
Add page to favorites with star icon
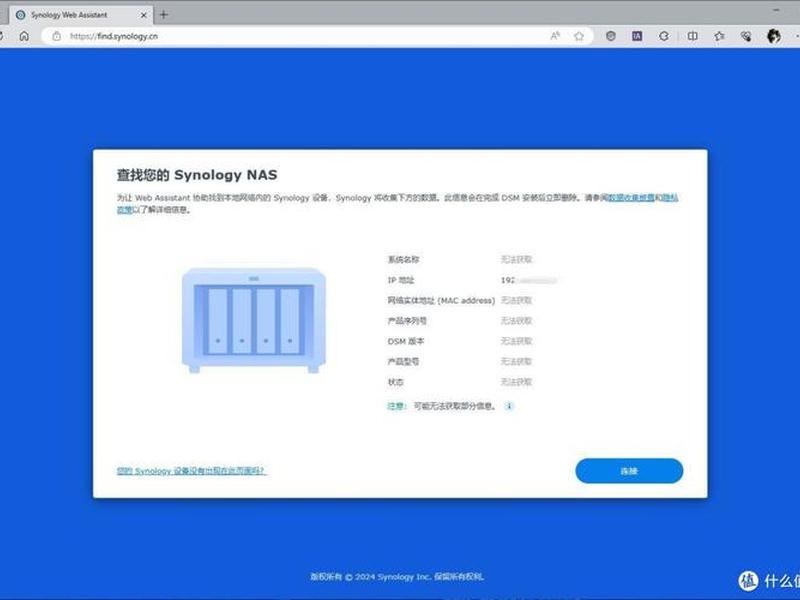(x=579, y=36)
